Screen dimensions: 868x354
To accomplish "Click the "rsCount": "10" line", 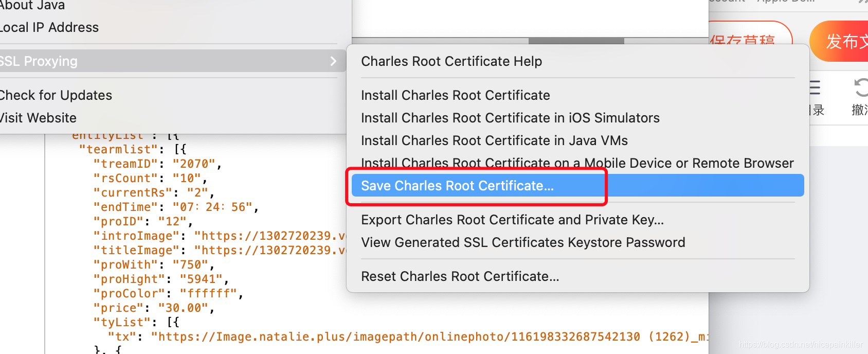I will pos(150,178).
